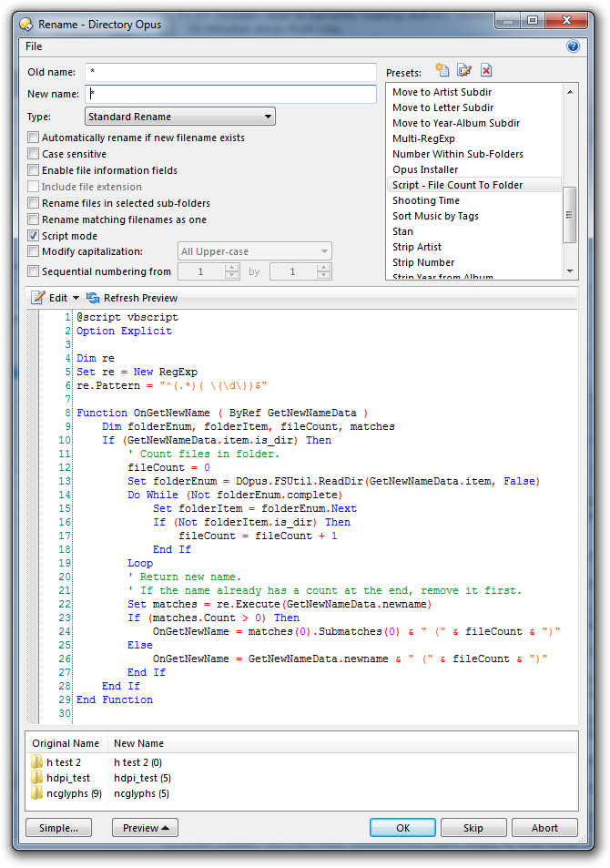Enable Automatically rename if new filename exists

(x=33, y=138)
